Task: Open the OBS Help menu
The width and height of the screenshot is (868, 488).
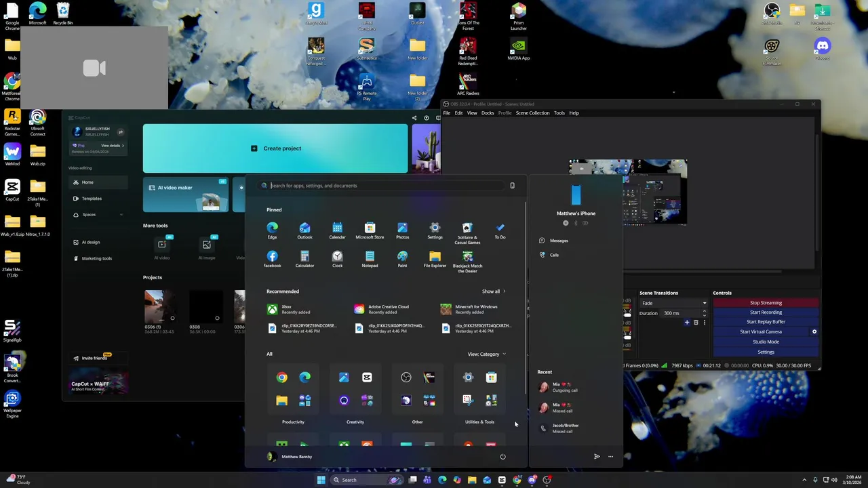Action: point(574,113)
